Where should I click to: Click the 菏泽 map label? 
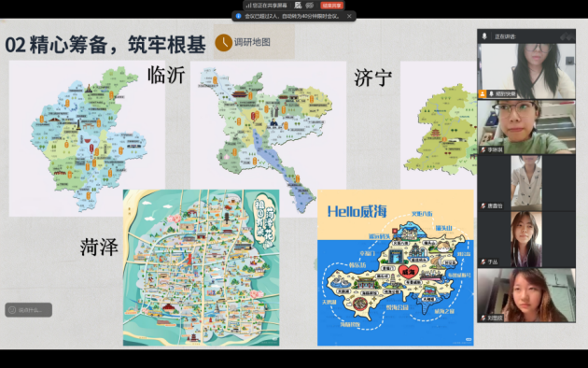coord(99,247)
